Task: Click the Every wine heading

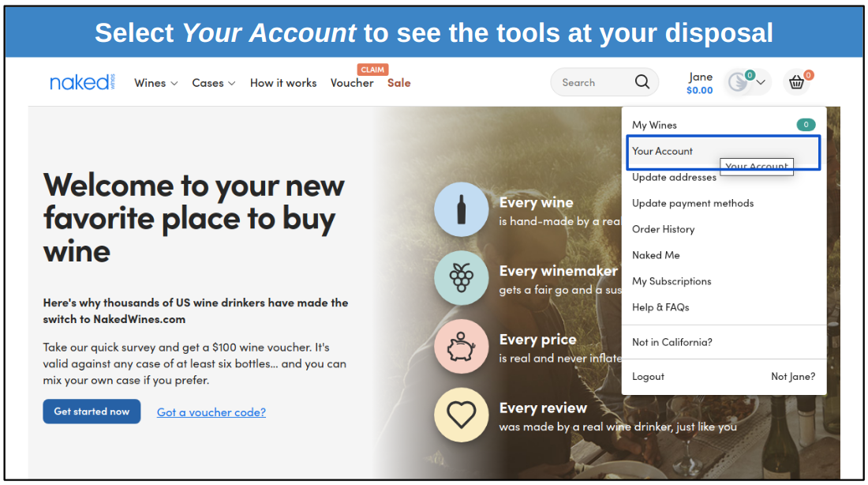Action: coord(536,203)
